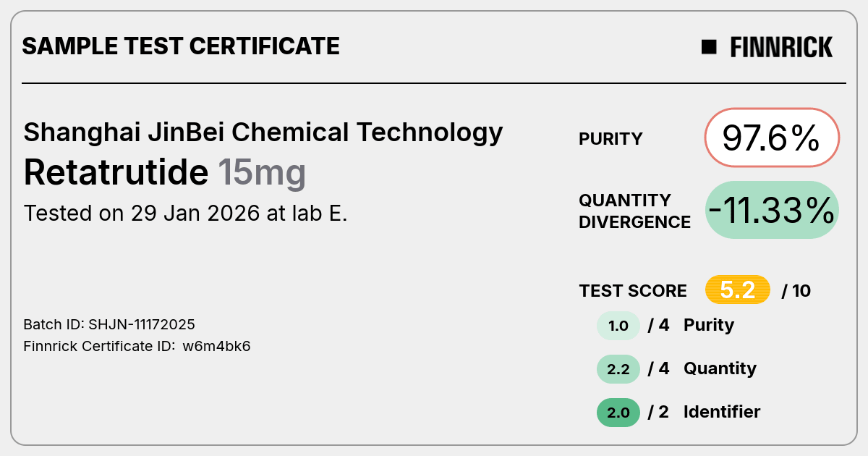Image resolution: width=868 pixels, height=456 pixels.
Task: Click the Finnrick black square logo icon
Action: 709,47
